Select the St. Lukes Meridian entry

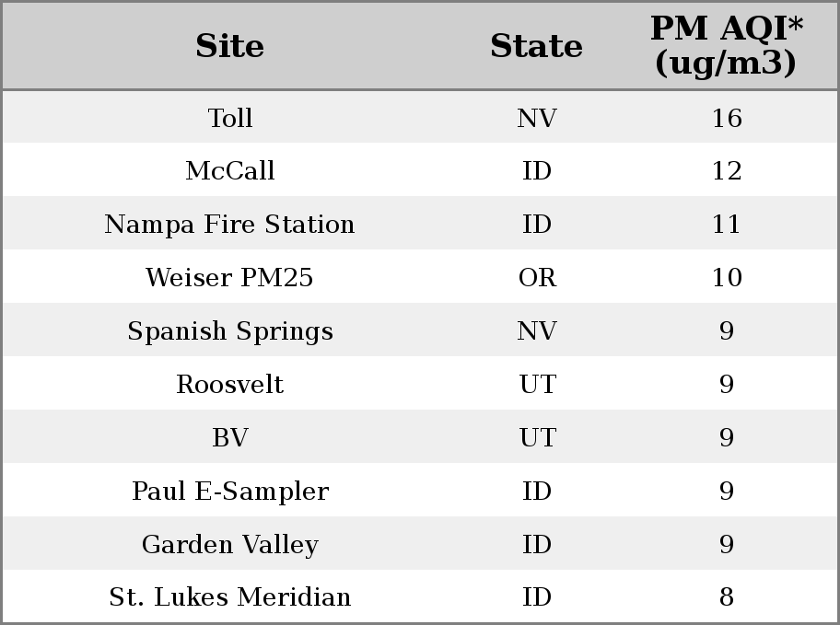coord(230,596)
